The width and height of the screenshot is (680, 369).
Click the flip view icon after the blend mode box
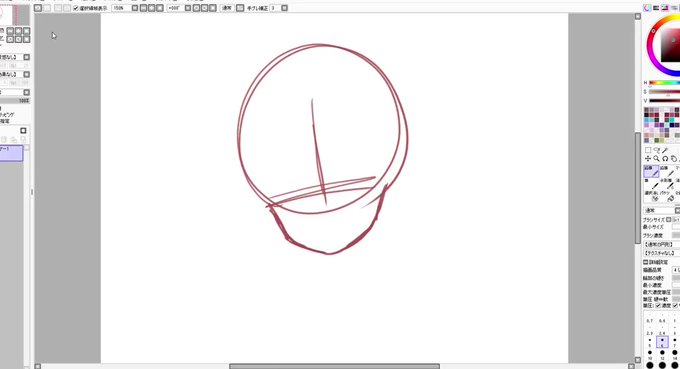240,8
